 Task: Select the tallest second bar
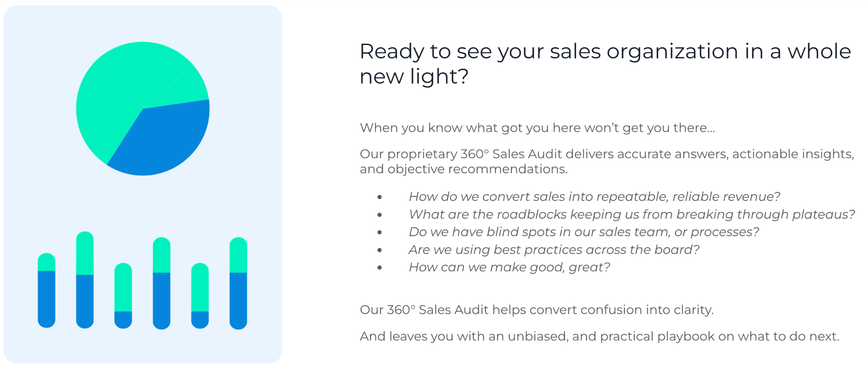pos(85,280)
